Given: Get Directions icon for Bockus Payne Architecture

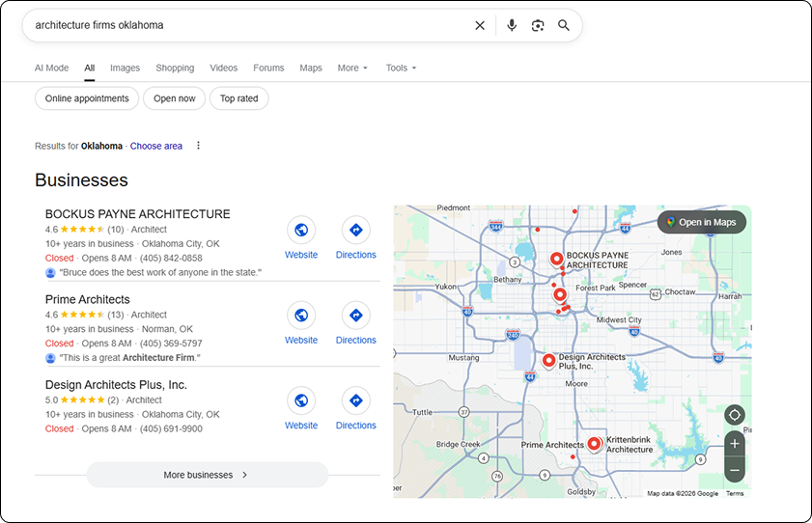Looking at the screenshot, I should [x=355, y=230].
